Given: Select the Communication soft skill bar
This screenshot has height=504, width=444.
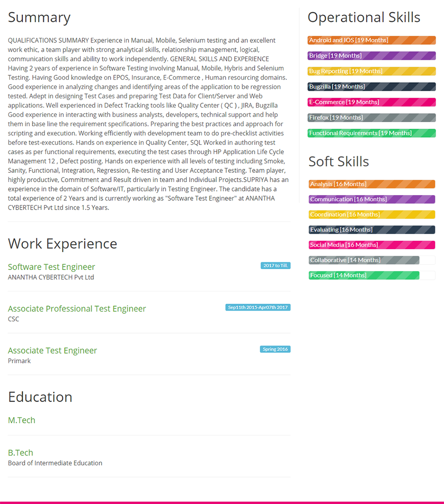Looking at the screenshot, I should pos(371,199).
